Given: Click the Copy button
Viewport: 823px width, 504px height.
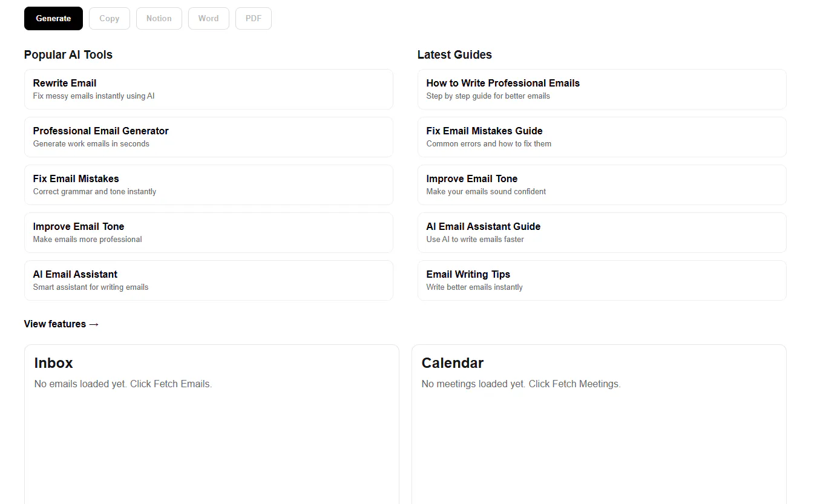Looking at the screenshot, I should click(x=110, y=18).
